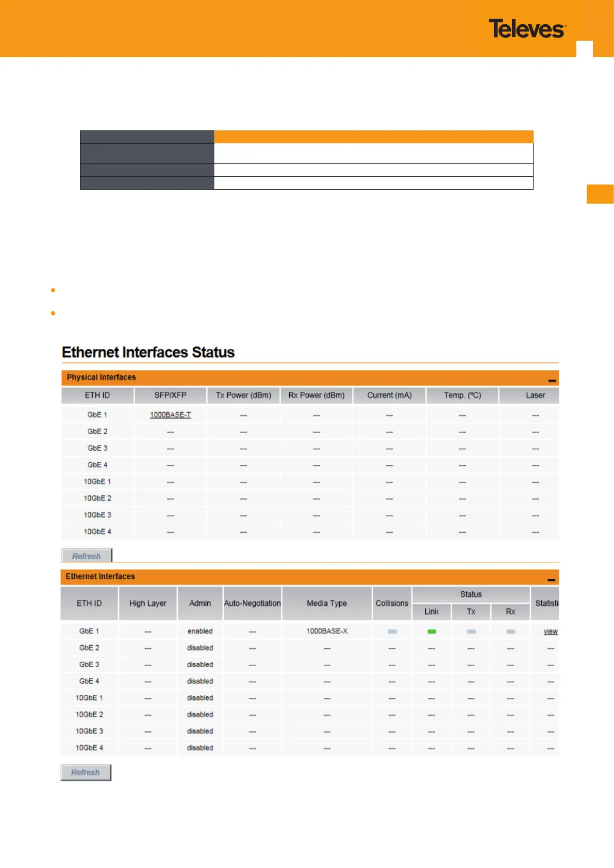The height and width of the screenshot is (868, 614).
Task: Select the GbE 3 row in Physical Interfaces
Action: point(310,448)
